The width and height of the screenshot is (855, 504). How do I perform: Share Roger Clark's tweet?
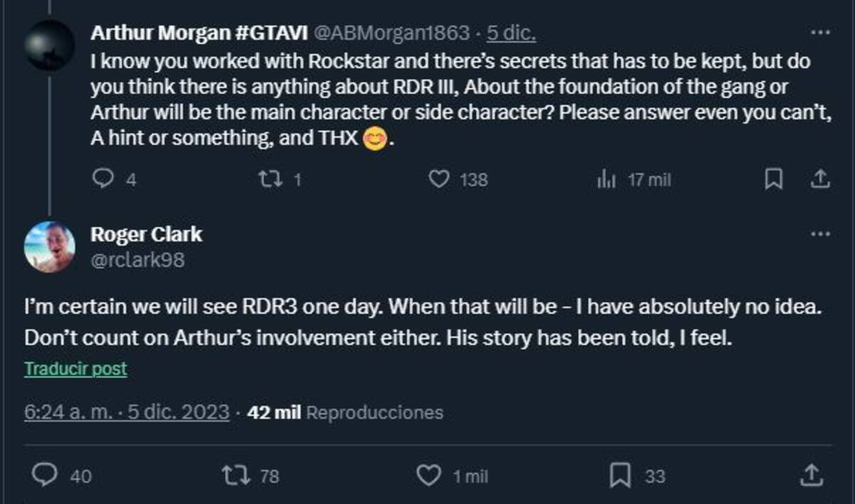coord(812,474)
